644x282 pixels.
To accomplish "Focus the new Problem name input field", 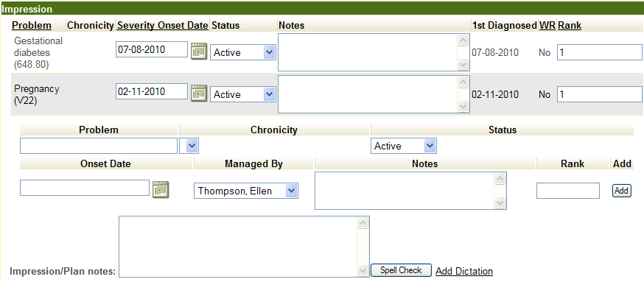I will click(x=99, y=146).
